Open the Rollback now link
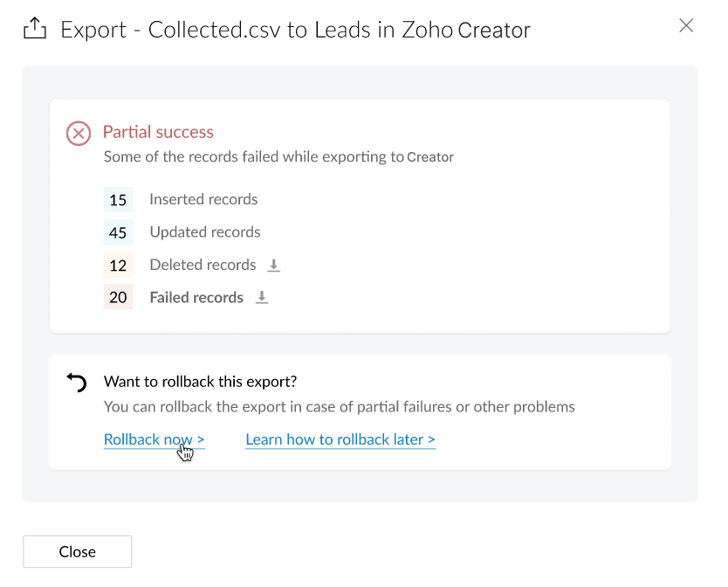 click(x=154, y=439)
